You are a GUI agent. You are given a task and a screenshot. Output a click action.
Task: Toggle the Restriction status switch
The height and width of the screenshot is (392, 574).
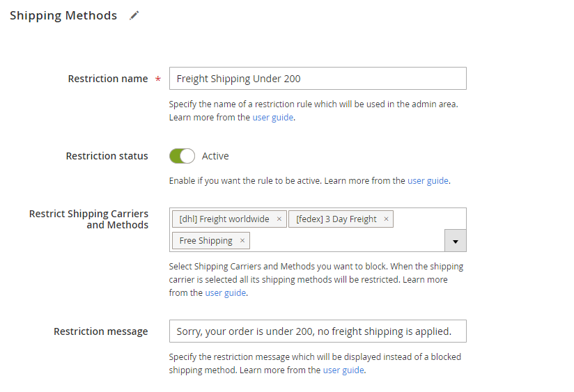click(182, 156)
